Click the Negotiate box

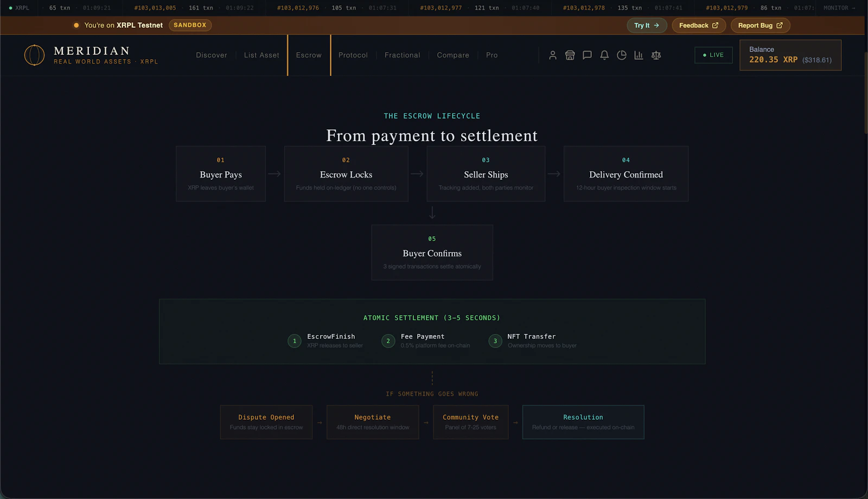[373, 422]
